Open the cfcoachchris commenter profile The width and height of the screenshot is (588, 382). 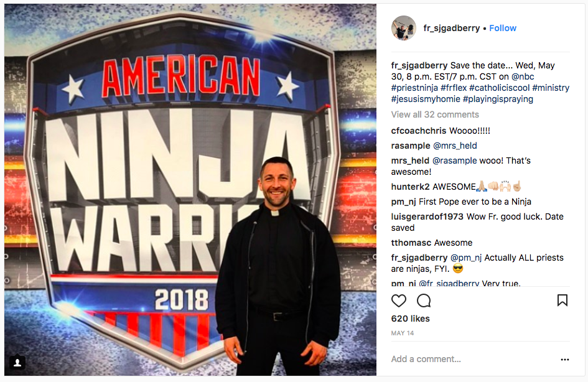[419, 131]
